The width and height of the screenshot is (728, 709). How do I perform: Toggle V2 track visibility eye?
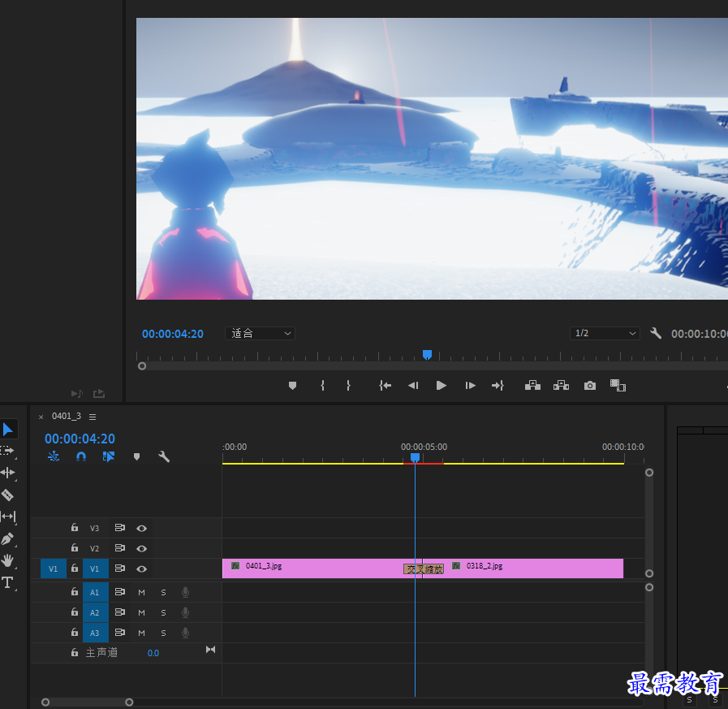click(141, 549)
